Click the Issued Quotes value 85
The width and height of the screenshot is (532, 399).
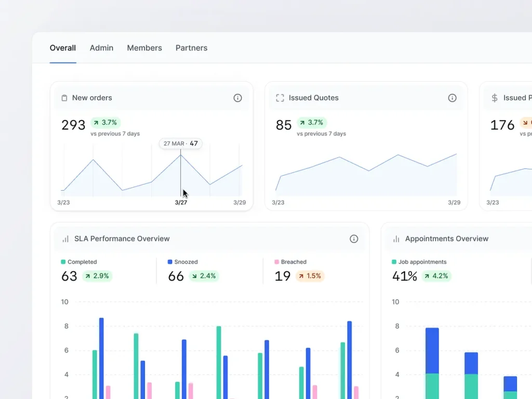tap(284, 125)
